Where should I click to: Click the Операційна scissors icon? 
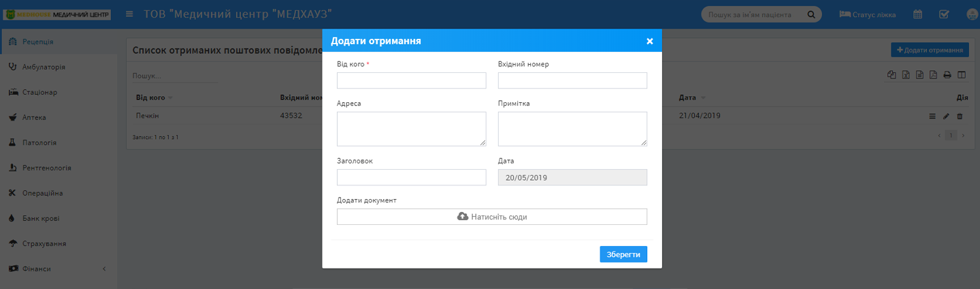[x=12, y=193]
